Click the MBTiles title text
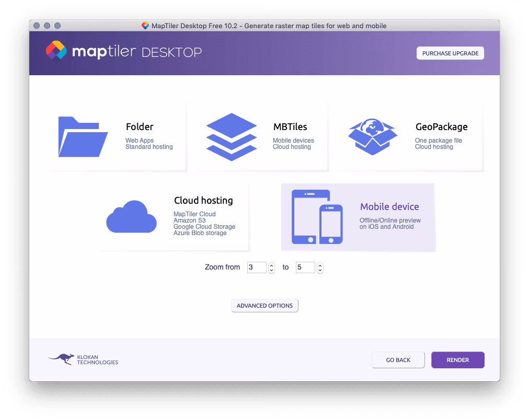Image resolution: width=529 pixels, height=420 pixels. tap(290, 127)
